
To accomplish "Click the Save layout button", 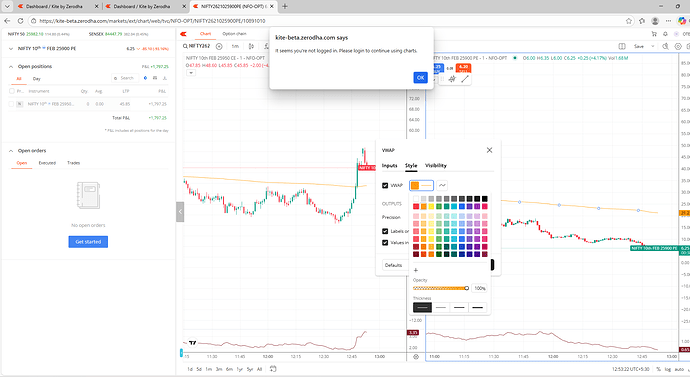I will point(639,46).
